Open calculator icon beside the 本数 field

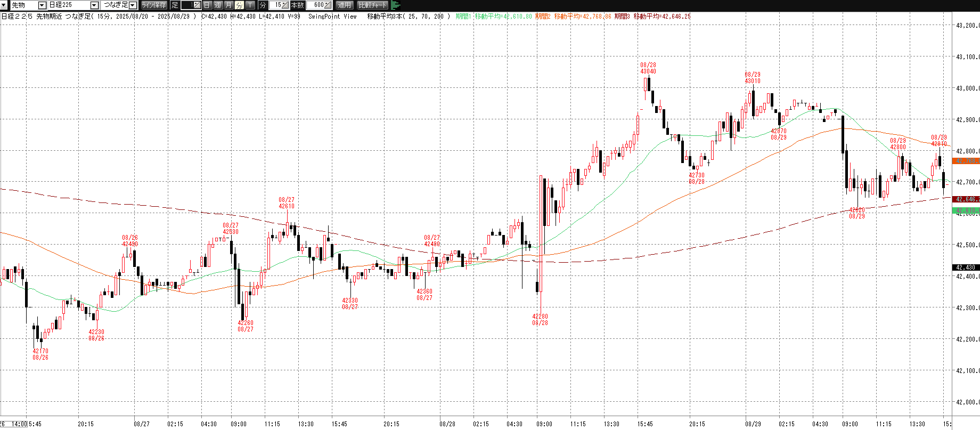click(x=328, y=5)
